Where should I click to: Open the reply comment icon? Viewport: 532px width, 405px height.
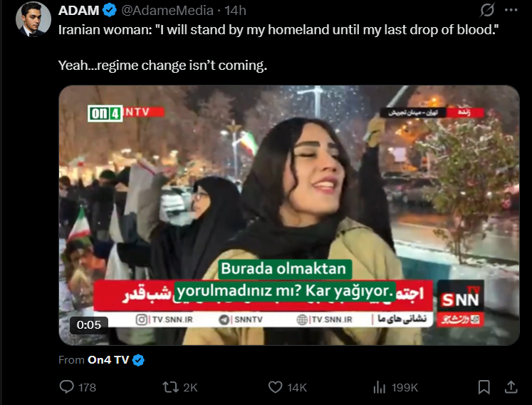point(67,386)
